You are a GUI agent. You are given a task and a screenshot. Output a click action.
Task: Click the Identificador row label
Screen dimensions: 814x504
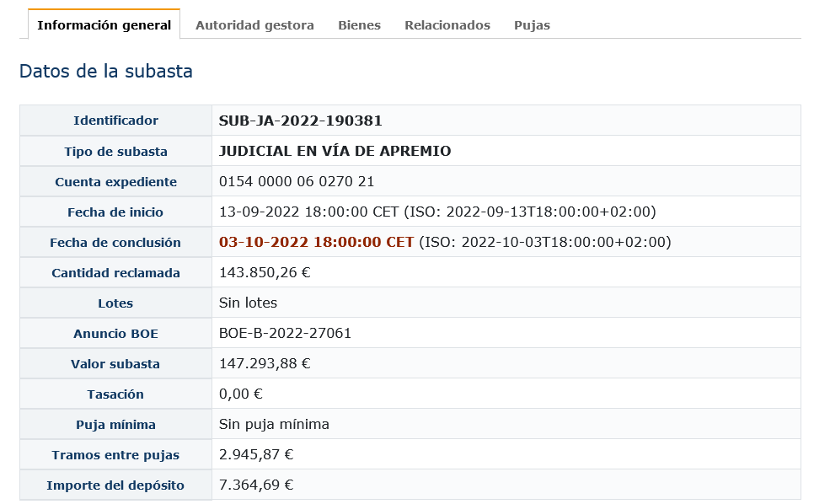pyautogui.click(x=115, y=121)
